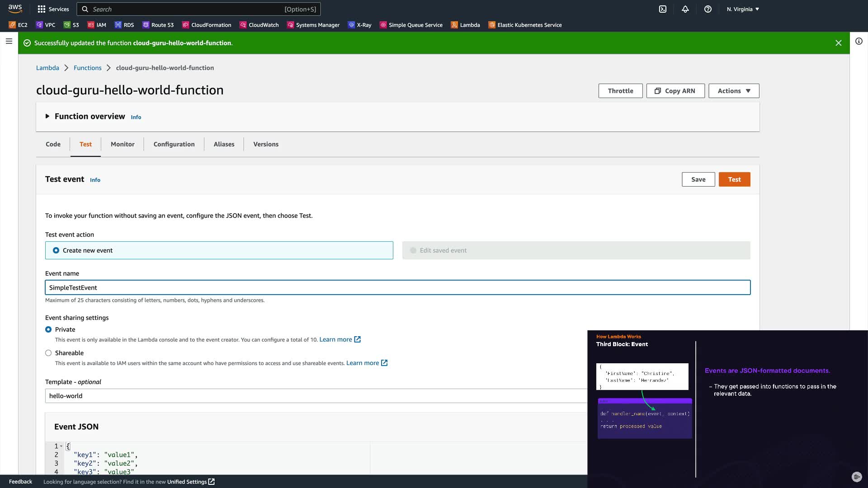868x488 pixels.
Task: Open CloudShell icon in top bar
Action: coord(663,9)
